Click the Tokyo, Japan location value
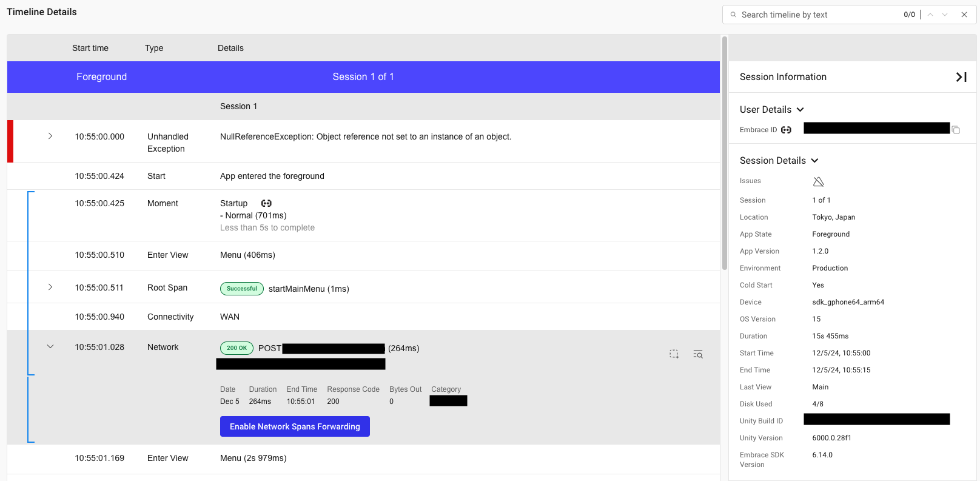Viewport: 980px width, 481px height. pos(834,217)
